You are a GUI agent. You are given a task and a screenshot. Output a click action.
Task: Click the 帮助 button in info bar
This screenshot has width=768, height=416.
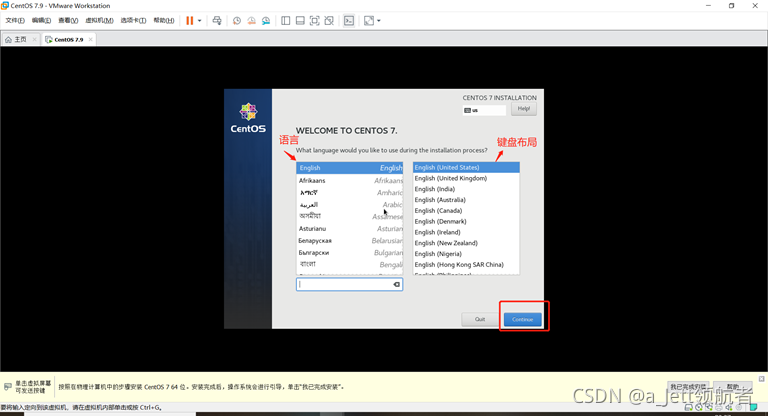point(732,387)
